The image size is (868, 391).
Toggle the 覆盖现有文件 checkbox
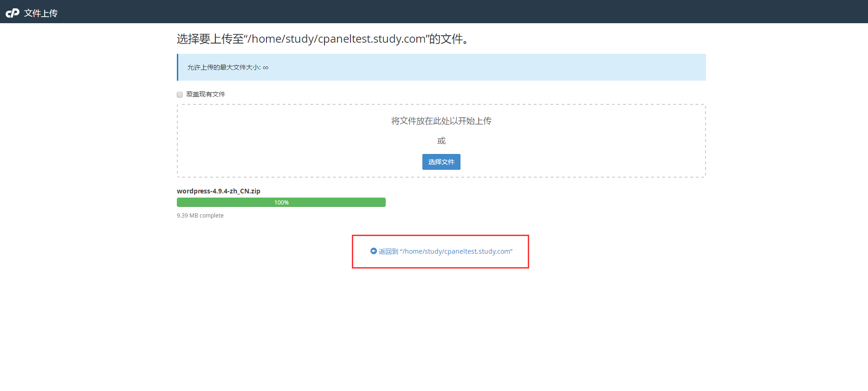point(180,95)
